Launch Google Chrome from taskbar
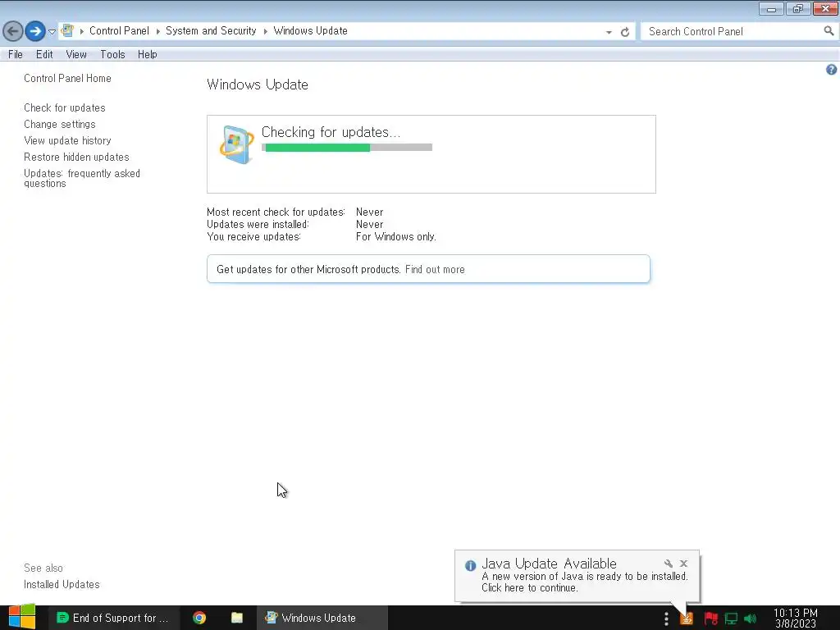The image size is (840, 630). click(199, 618)
